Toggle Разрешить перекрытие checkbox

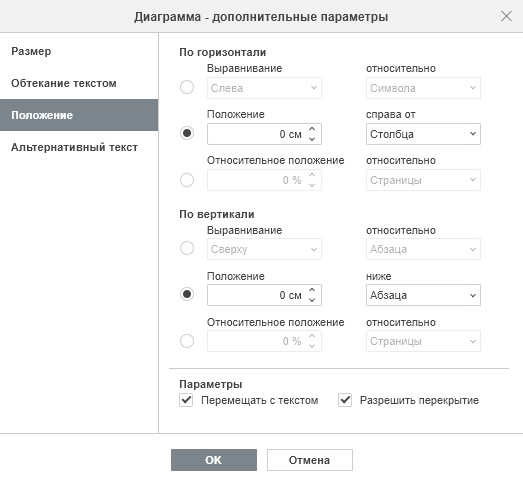pos(345,400)
